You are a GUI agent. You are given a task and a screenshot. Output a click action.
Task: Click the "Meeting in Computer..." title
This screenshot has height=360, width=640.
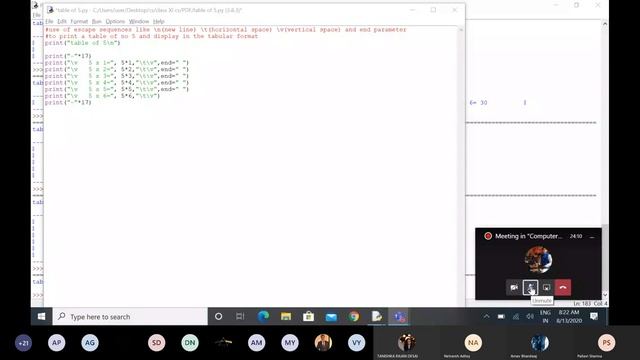tap(529, 236)
